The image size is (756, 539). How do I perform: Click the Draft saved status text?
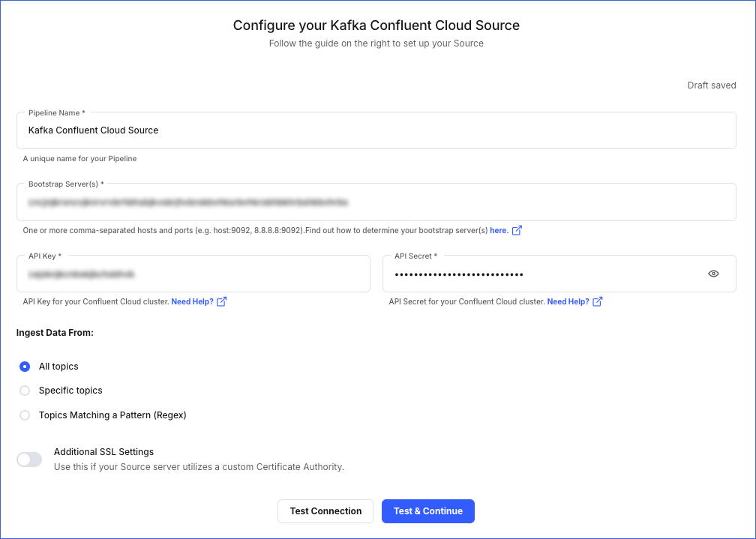711,85
